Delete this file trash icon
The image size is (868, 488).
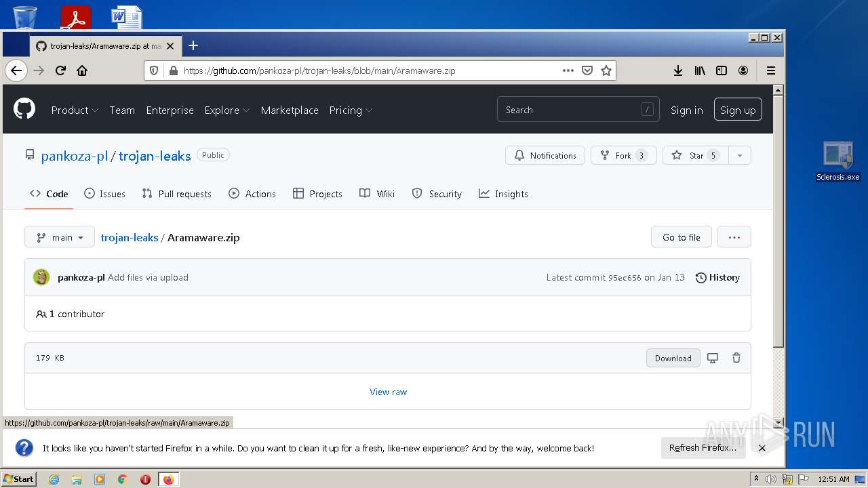(x=736, y=358)
